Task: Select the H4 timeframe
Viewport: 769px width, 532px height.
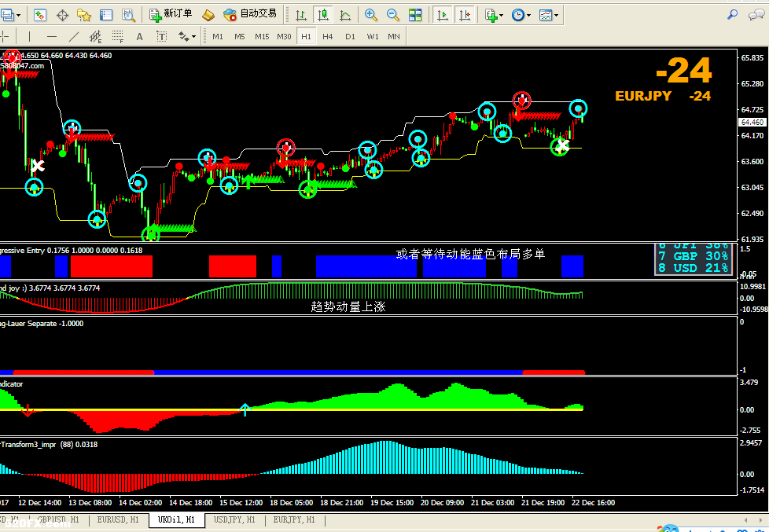Action: tap(328, 36)
